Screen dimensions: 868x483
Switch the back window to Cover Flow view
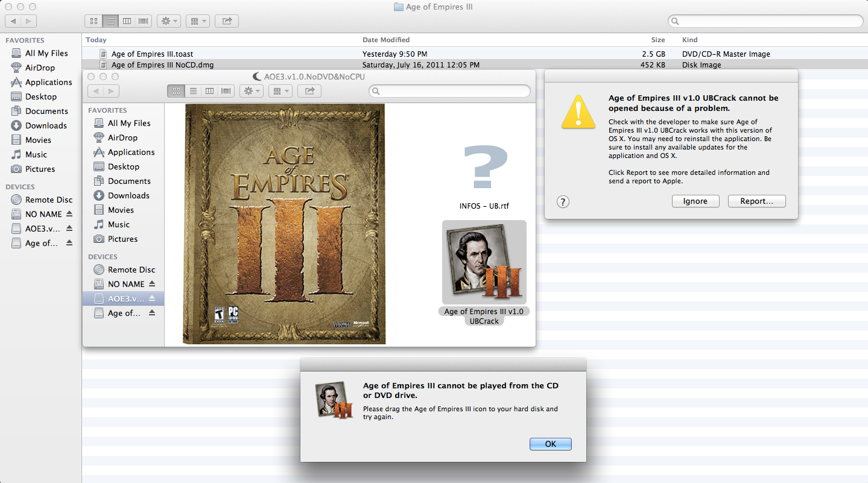[x=143, y=21]
